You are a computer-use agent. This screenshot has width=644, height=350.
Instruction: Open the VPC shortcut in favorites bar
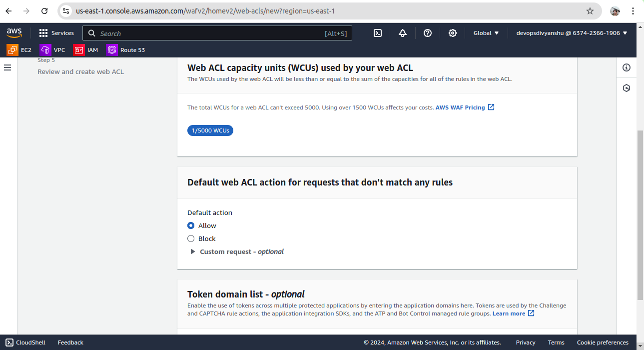pos(53,50)
